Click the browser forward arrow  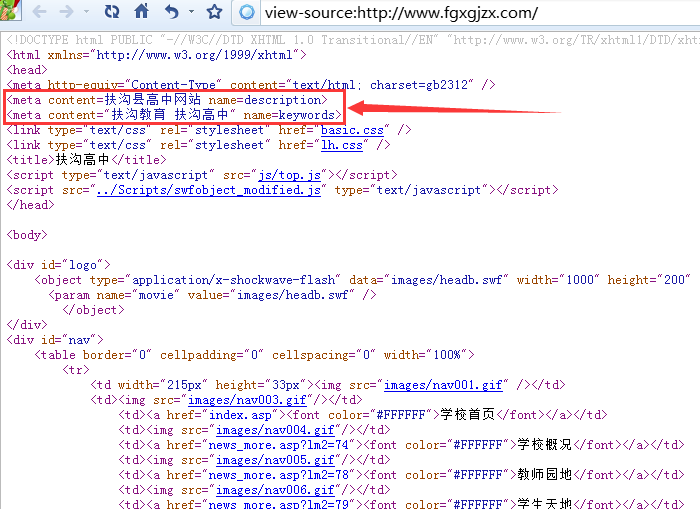coord(66,12)
